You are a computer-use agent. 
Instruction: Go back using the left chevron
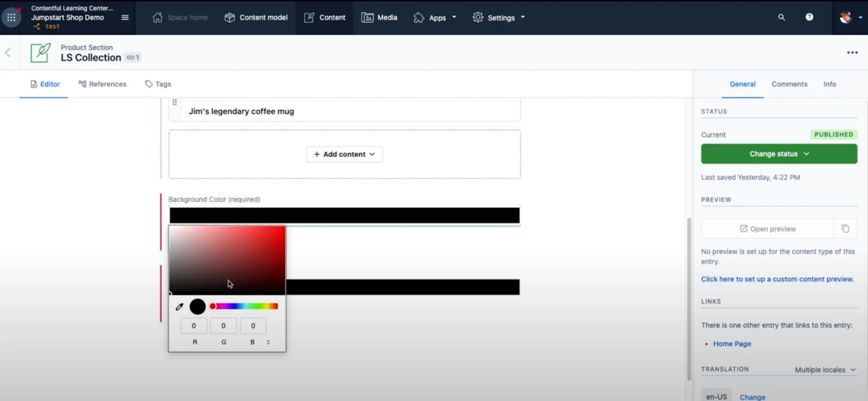tap(8, 53)
